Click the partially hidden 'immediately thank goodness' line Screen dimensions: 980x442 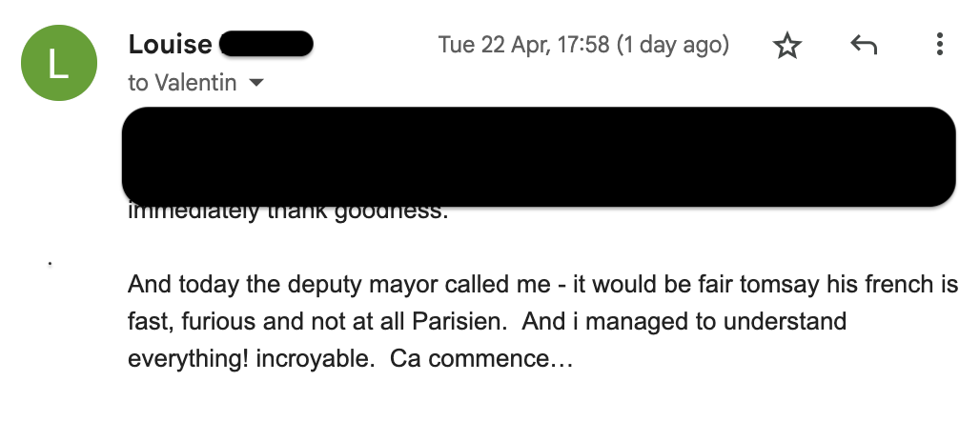[x=287, y=211]
